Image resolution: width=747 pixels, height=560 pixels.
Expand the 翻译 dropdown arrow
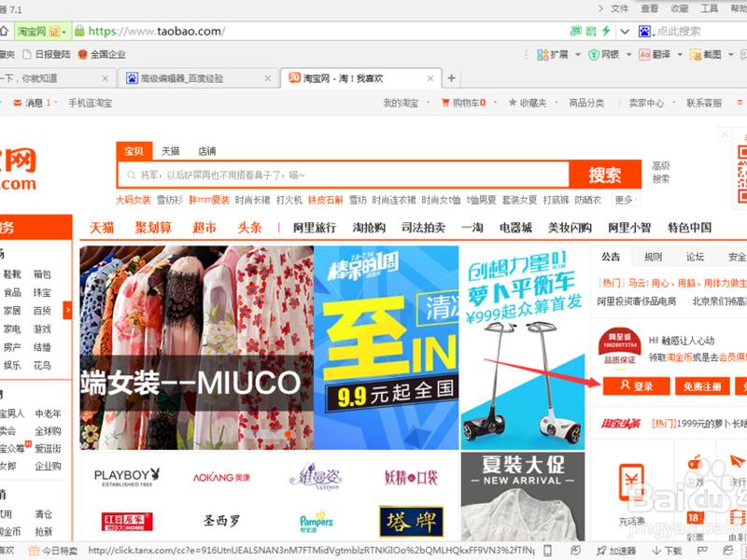(x=680, y=55)
